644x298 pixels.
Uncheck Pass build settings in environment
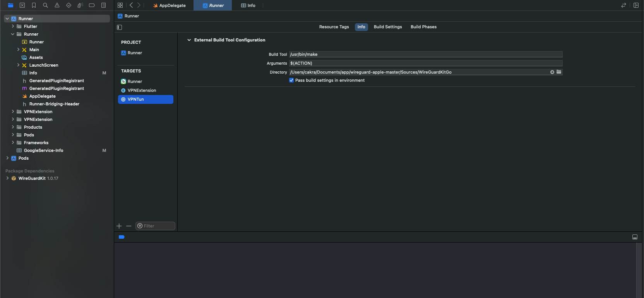point(291,81)
